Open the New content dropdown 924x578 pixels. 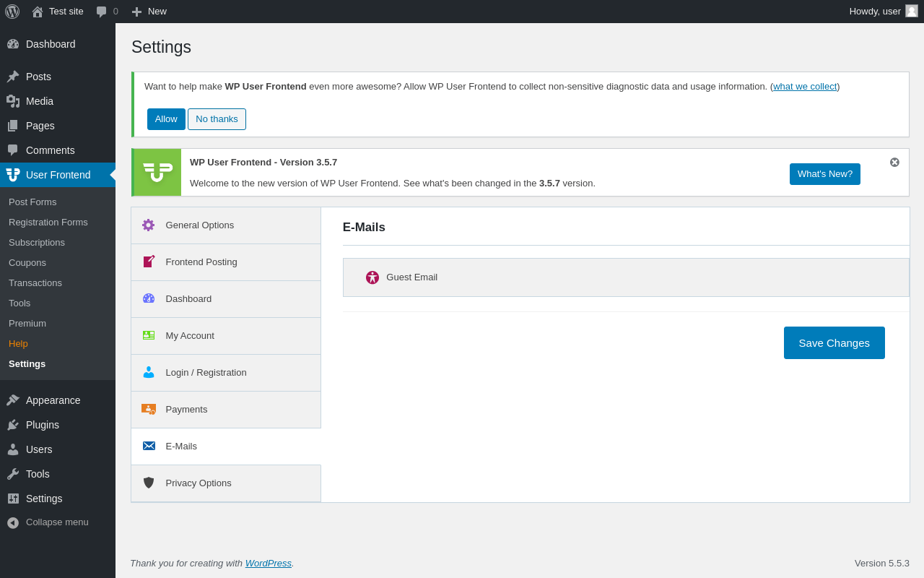(149, 12)
